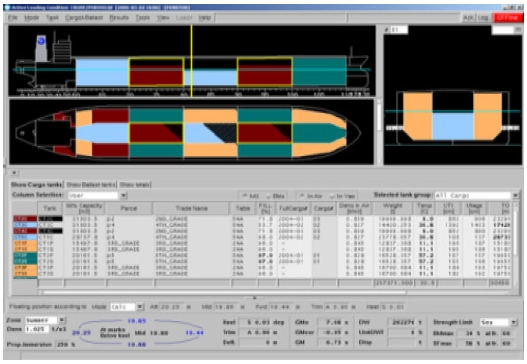Select the M3 radio button
The width and height of the screenshot is (527, 364).
(251, 196)
